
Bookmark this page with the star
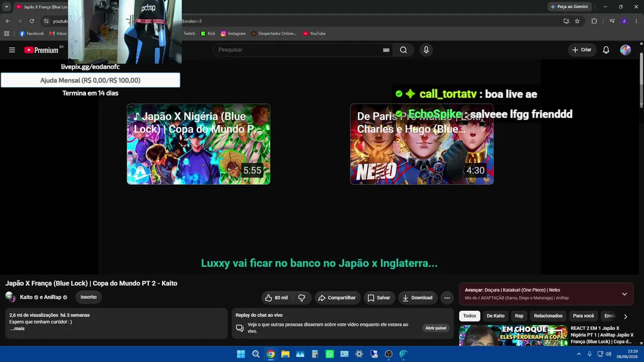[577, 21]
